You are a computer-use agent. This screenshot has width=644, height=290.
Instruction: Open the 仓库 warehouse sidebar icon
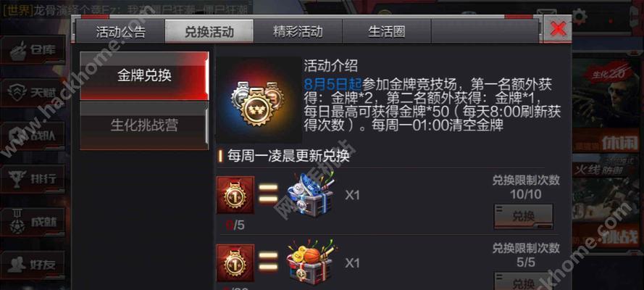coord(33,50)
